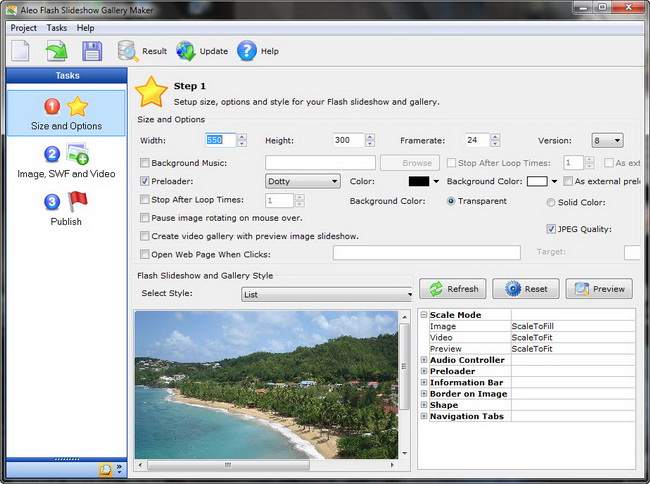
Task: Click the New Project blank page icon
Action: [x=21, y=51]
